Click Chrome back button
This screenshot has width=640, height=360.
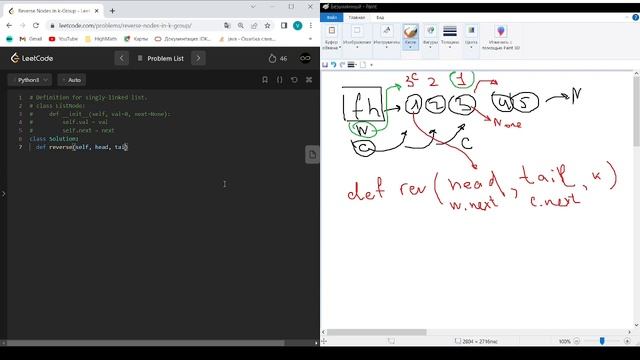pos(9,25)
